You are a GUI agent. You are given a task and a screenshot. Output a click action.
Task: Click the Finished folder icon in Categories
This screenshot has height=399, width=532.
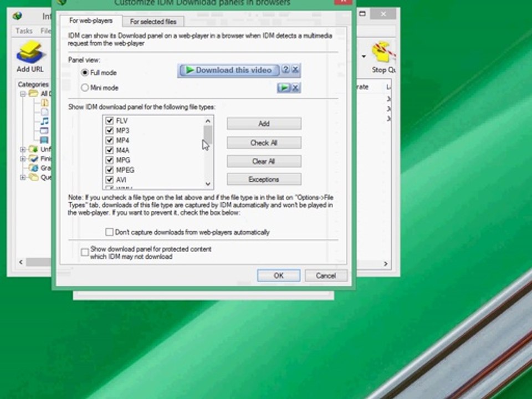click(x=33, y=158)
